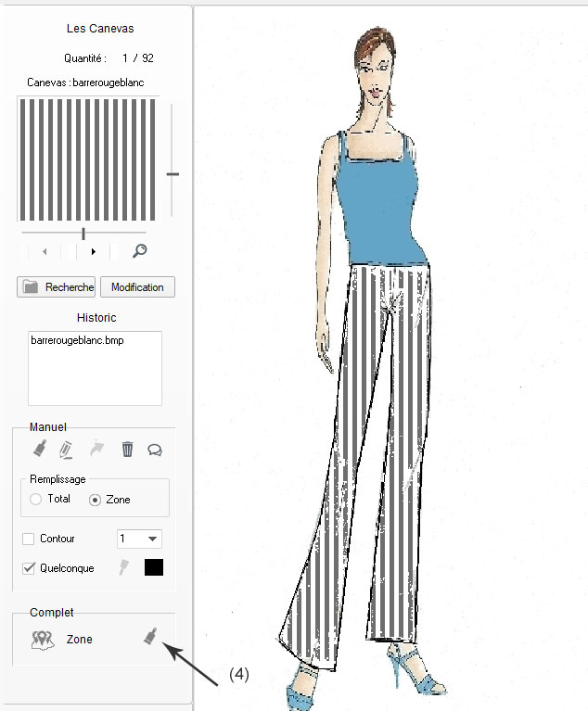
Task: Click the horizontal slider below the canvas preview
Action: 83,233
